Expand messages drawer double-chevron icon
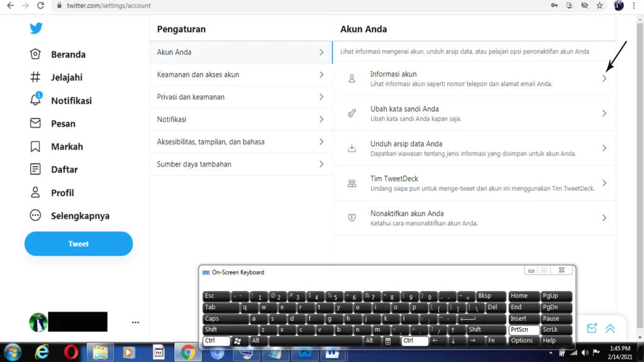This screenshot has height=362, width=644. pyautogui.click(x=610, y=328)
